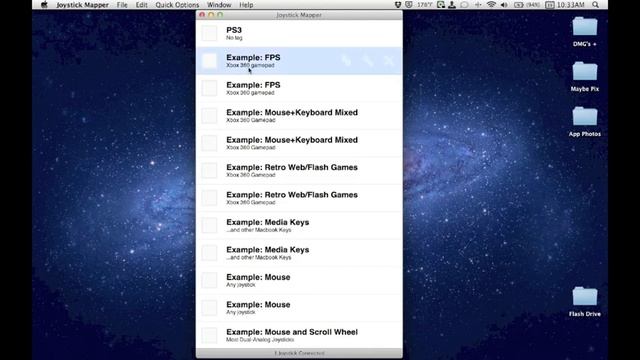Click the pencil edit icon on the highlighted FPS row
The image size is (640, 360).
click(368, 61)
